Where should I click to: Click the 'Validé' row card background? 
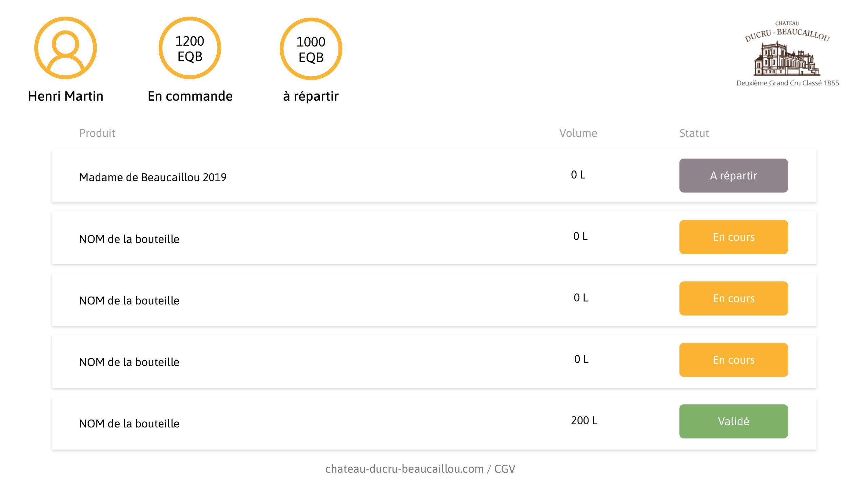pos(434,424)
